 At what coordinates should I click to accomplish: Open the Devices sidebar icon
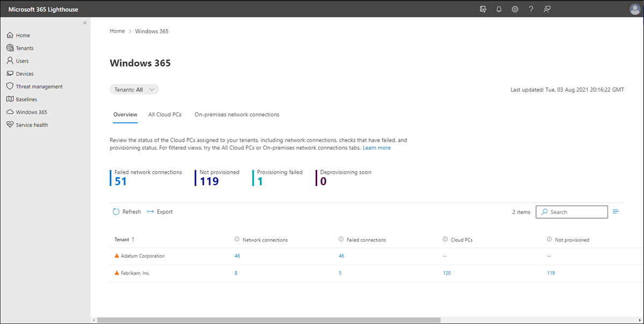tap(10, 73)
